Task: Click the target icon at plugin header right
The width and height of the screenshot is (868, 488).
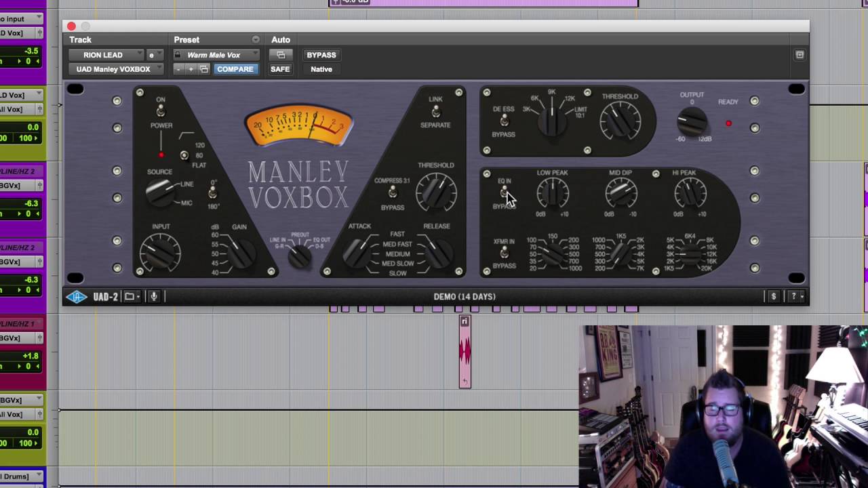Action: 800,55
